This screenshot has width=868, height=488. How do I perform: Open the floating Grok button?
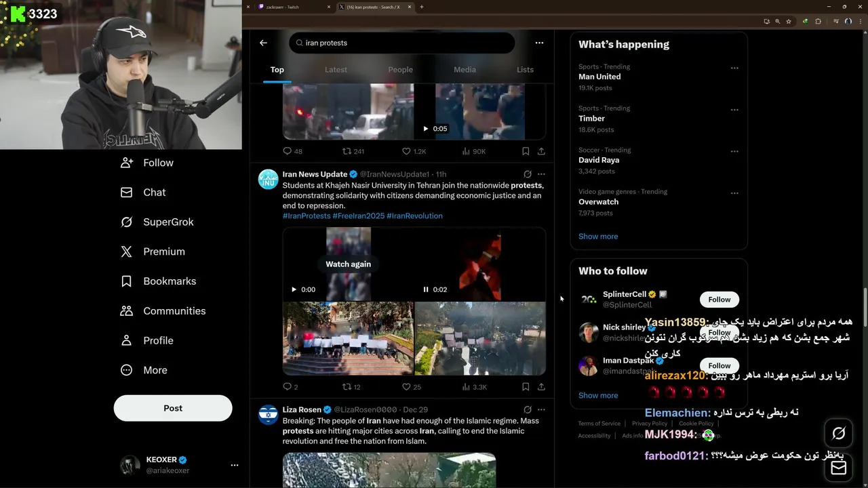(x=839, y=433)
